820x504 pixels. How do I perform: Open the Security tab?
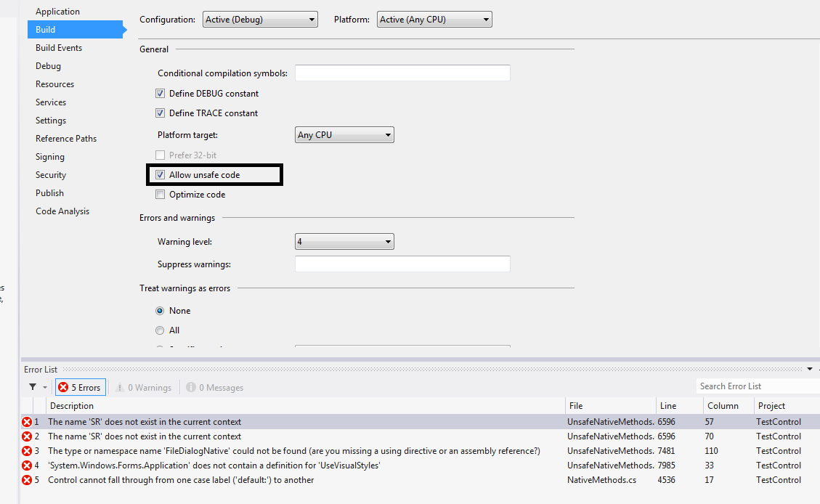point(51,174)
